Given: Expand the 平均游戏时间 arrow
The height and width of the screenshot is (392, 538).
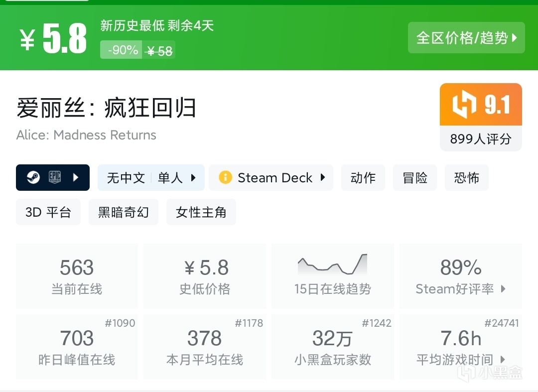Looking at the screenshot, I should (x=503, y=360).
